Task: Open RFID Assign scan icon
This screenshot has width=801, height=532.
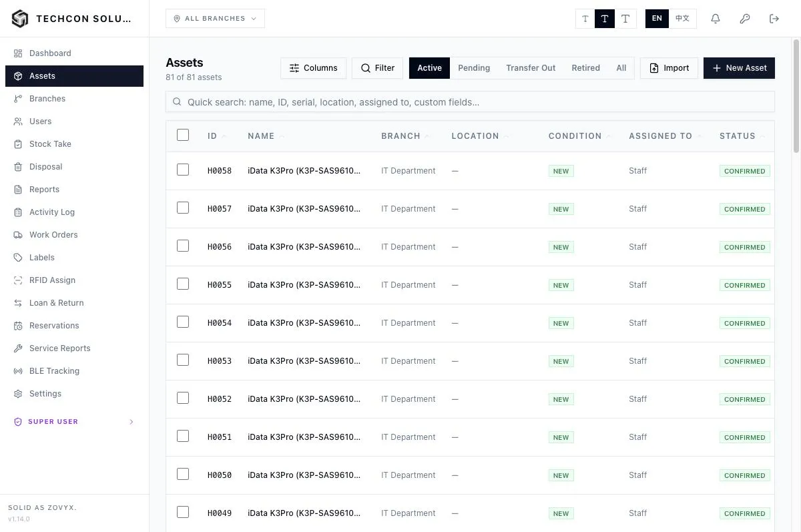Action: click(18, 280)
